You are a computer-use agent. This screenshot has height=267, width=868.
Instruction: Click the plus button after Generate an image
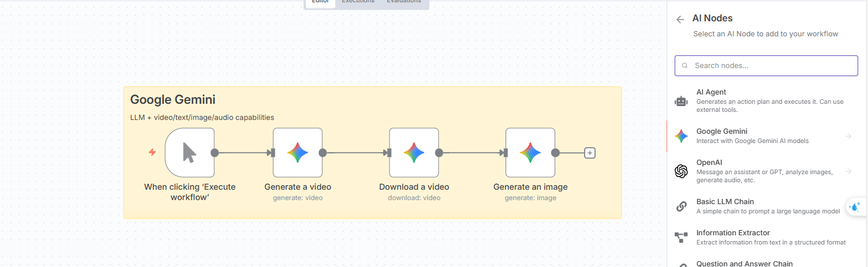click(x=590, y=153)
